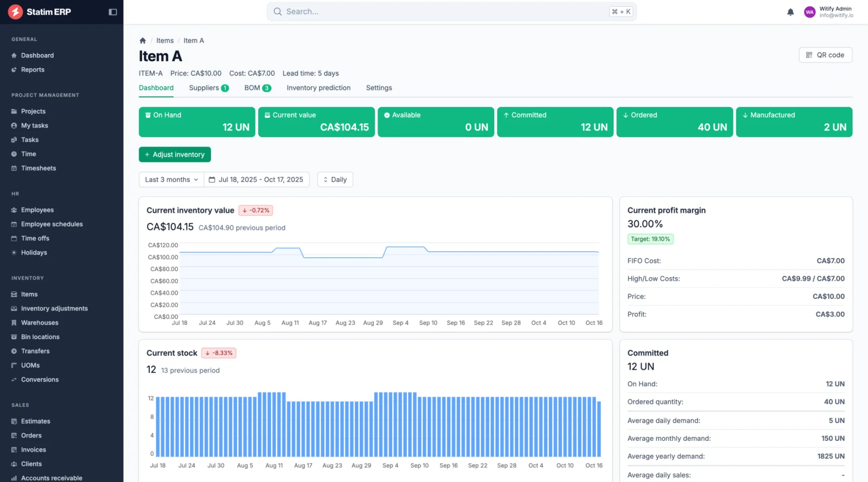This screenshot has width=868, height=482.
Task: Click the Items breadcrumb link
Action: tap(165, 41)
